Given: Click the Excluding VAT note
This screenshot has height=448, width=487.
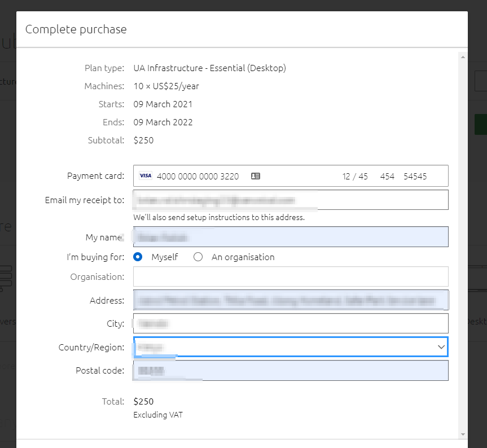Looking at the screenshot, I should 158,415.
